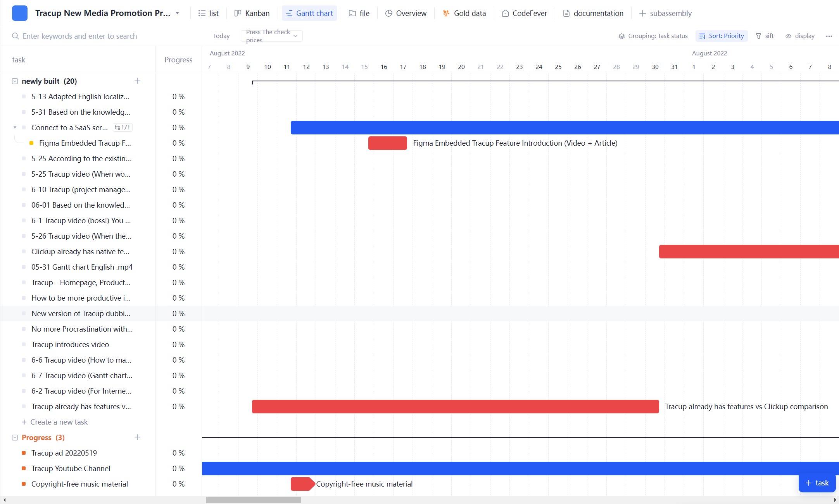The height and width of the screenshot is (504, 839).
Task: Open the file tab
Action: point(359,13)
